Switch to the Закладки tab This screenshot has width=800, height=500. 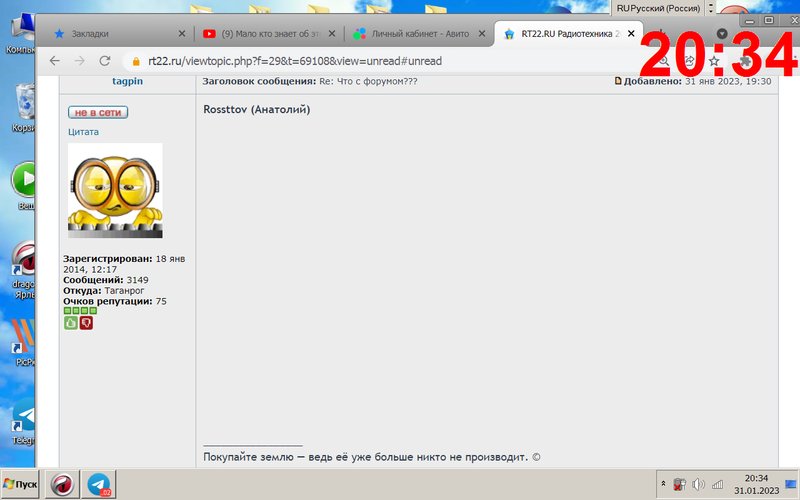115,33
